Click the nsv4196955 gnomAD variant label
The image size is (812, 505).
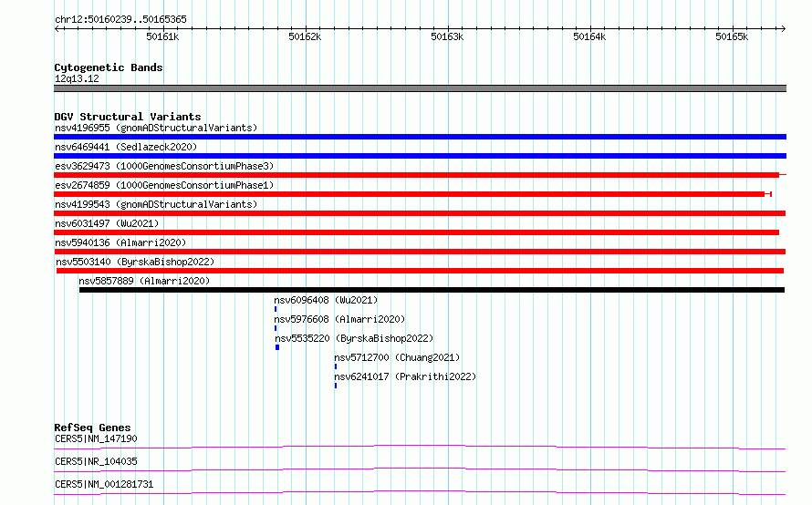pyautogui.click(x=156, y=128)
